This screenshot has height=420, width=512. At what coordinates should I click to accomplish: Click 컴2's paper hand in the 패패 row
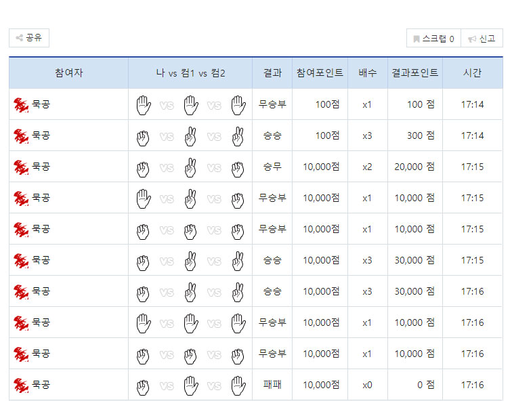pyautogui.click(x=238, y=385)
